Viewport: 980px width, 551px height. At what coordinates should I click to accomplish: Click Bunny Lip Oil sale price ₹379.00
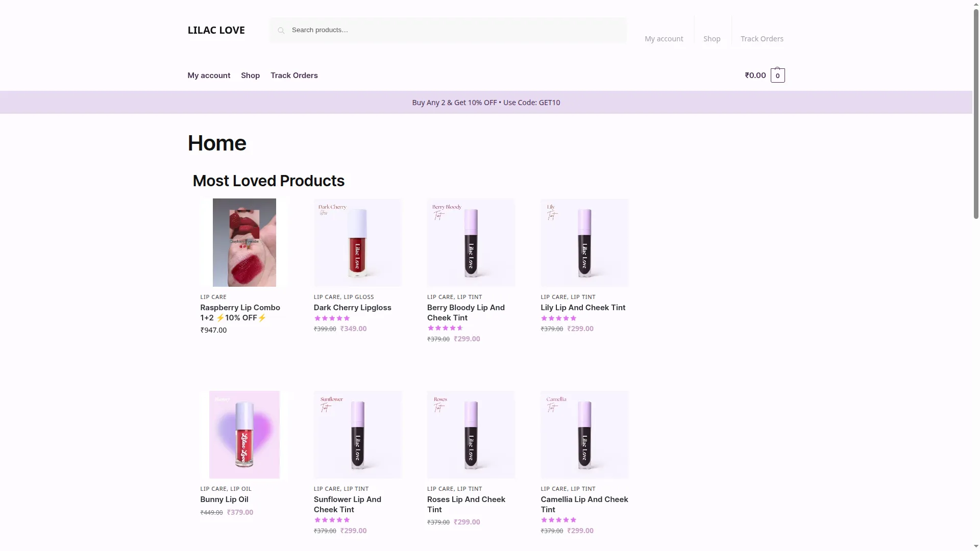[x=240, y=512]
